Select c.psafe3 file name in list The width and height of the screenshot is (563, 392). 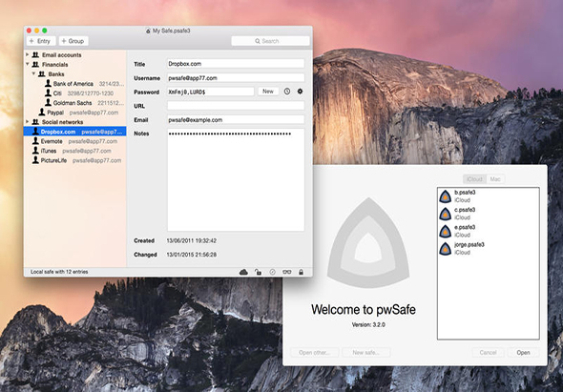[465, 210]
